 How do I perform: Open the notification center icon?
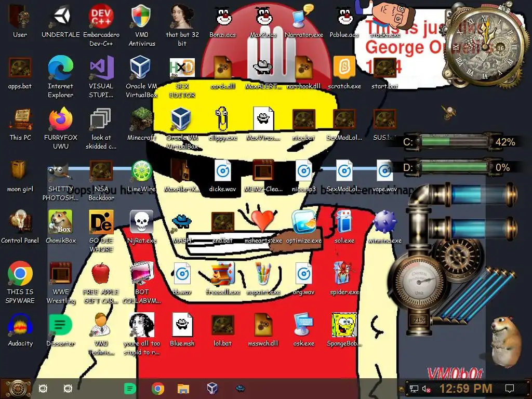coord(510,389)
